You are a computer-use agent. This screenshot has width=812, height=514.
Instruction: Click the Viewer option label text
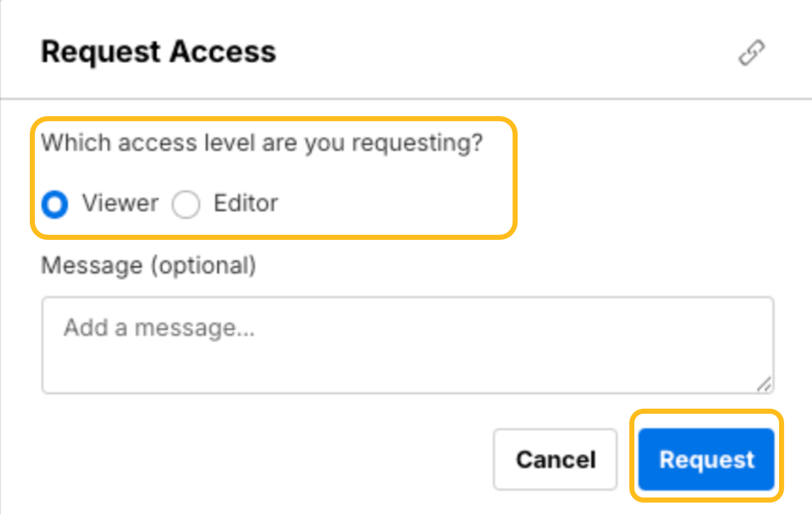pyautogui.click(x=120, y=204)
